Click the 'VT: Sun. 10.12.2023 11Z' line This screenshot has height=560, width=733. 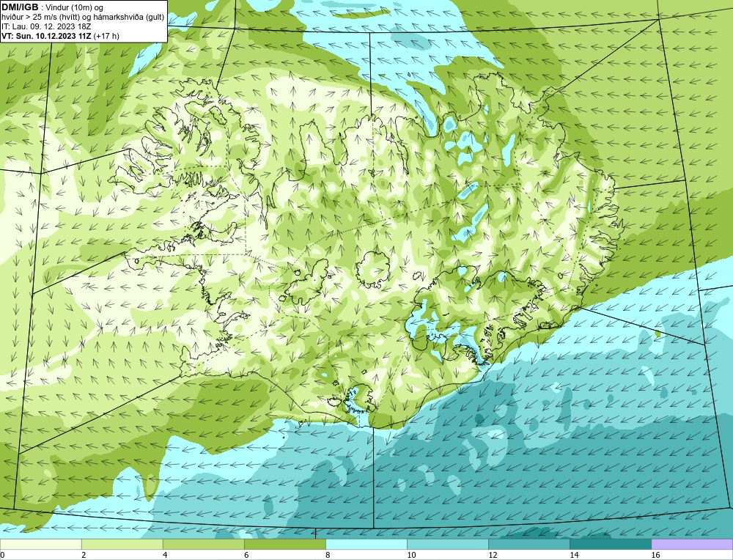tap(46, 36)
